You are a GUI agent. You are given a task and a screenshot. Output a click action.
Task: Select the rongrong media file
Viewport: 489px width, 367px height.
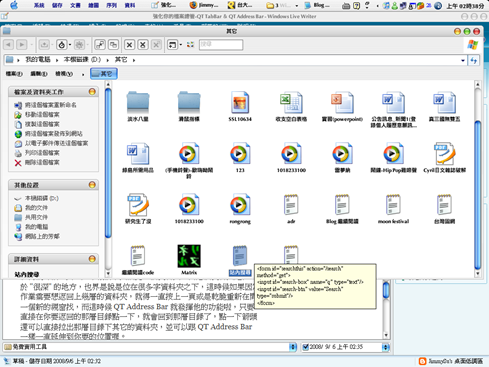point(240,209)
